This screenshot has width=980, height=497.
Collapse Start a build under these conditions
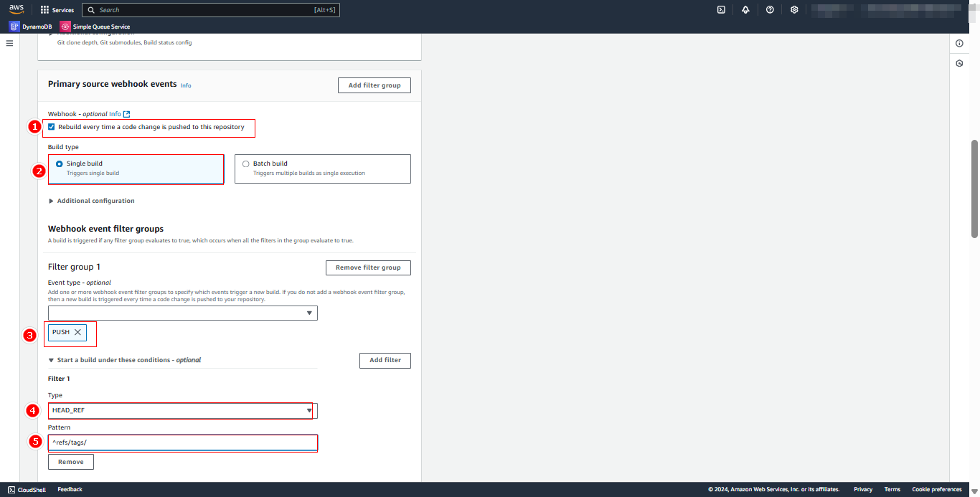coord(125,360)
